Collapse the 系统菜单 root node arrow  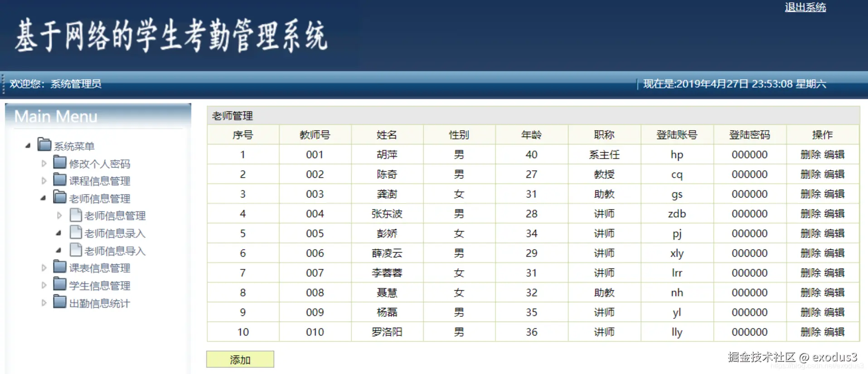pyautogui.click(x=28, y=146)
